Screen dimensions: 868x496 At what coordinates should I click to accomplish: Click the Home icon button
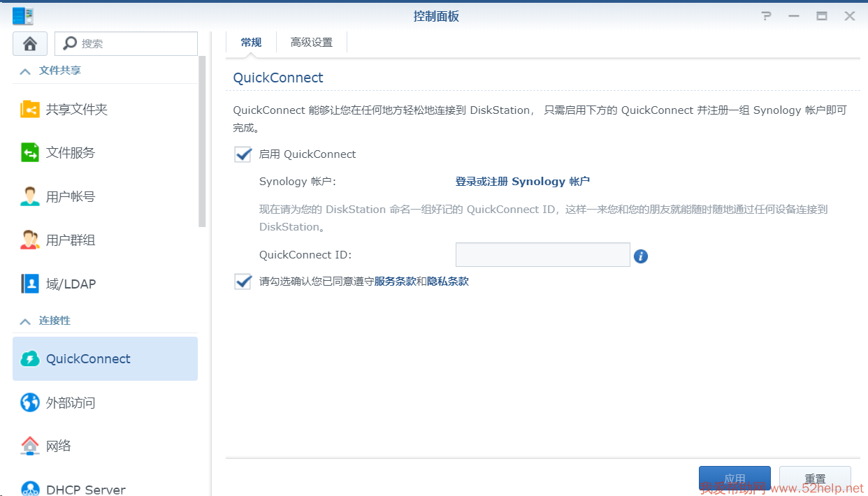(30, 43)
